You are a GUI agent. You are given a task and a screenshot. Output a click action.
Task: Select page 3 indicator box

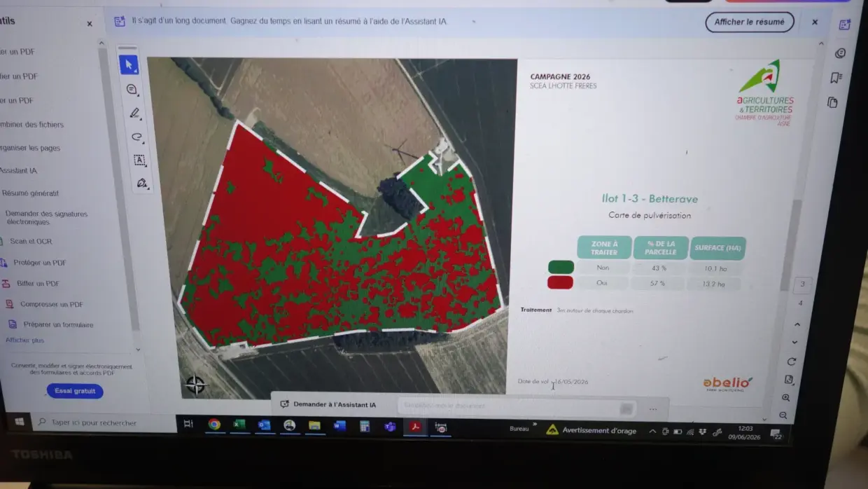point(803,284)
